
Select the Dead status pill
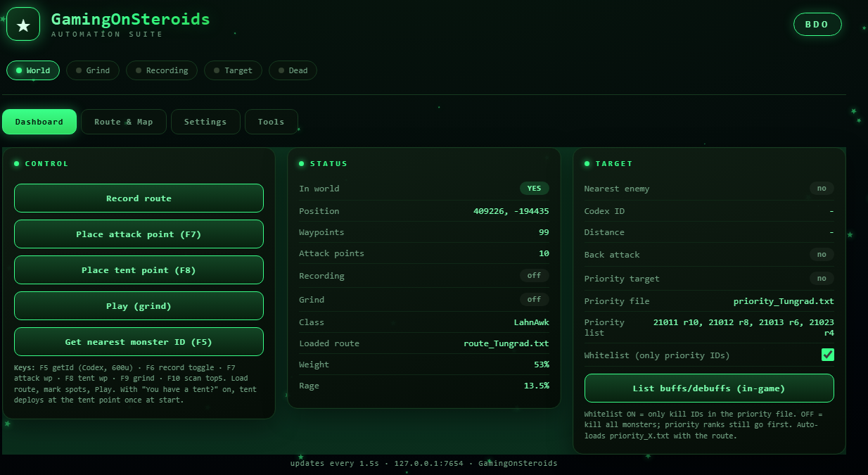pyautogui.click(x=293, y=70)
